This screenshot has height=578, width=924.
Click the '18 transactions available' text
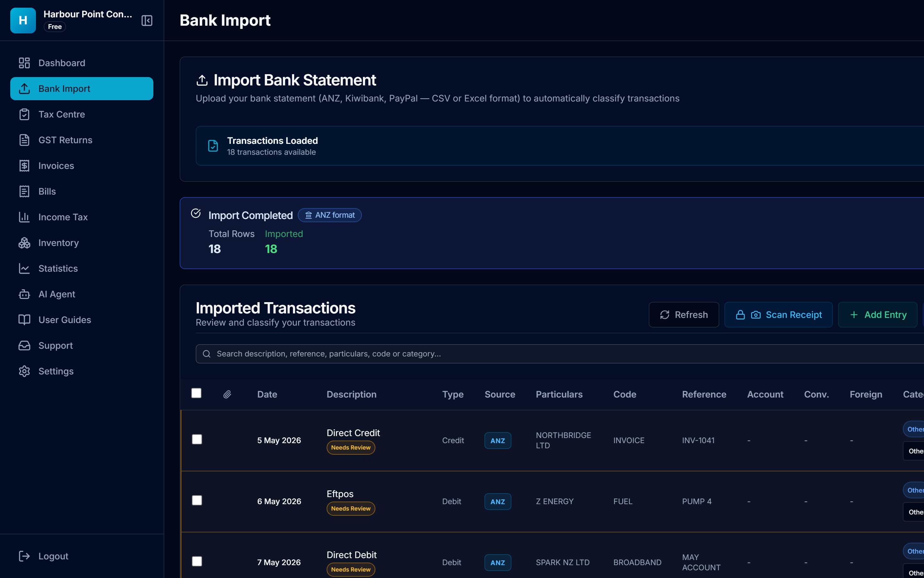tap(271, 152)
